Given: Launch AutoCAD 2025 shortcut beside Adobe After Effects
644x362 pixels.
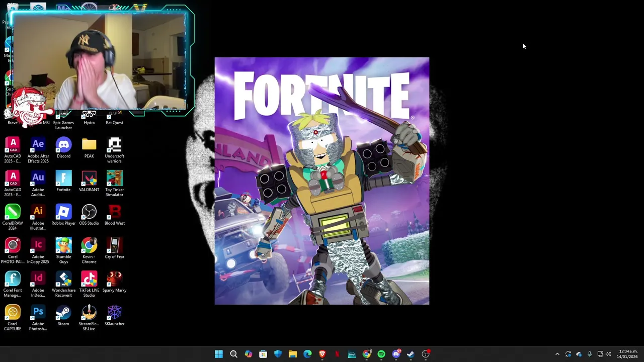Looking at the screenshot, I should 13,150.
